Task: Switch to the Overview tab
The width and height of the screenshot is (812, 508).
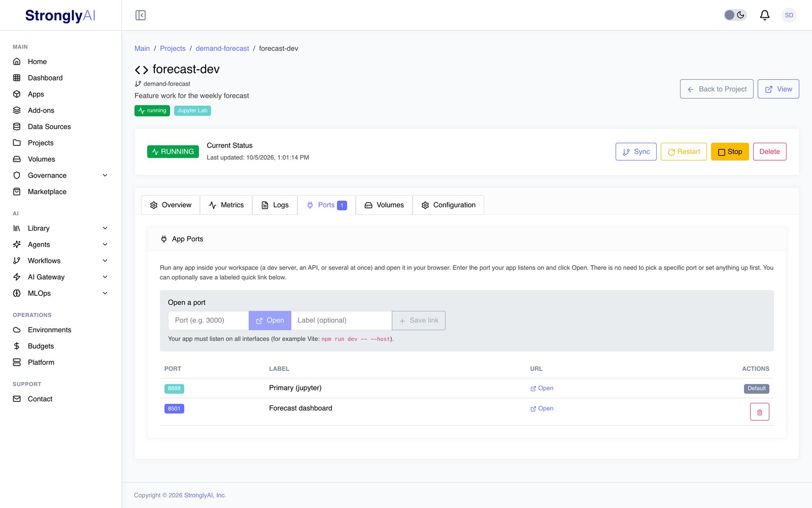Action: tap(171, 205)
